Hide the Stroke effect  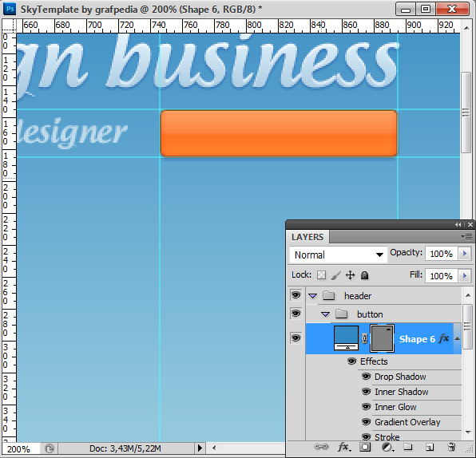coord(366,436)
